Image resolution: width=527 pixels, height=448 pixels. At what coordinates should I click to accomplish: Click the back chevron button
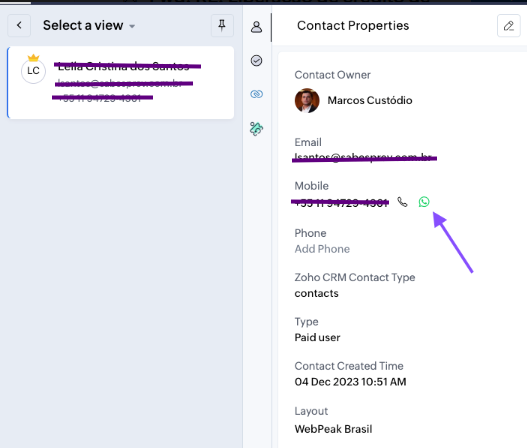point(19,26)
